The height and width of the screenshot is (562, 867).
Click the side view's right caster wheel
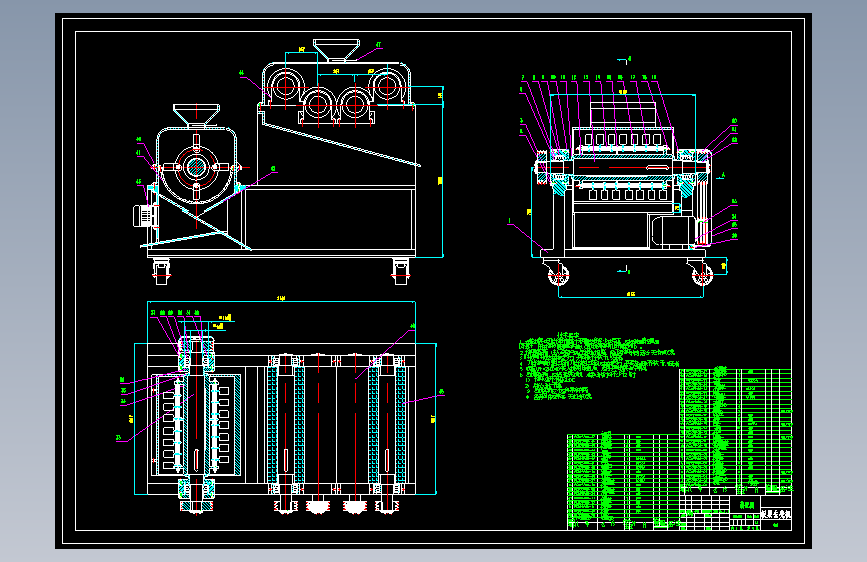point(702,273)
